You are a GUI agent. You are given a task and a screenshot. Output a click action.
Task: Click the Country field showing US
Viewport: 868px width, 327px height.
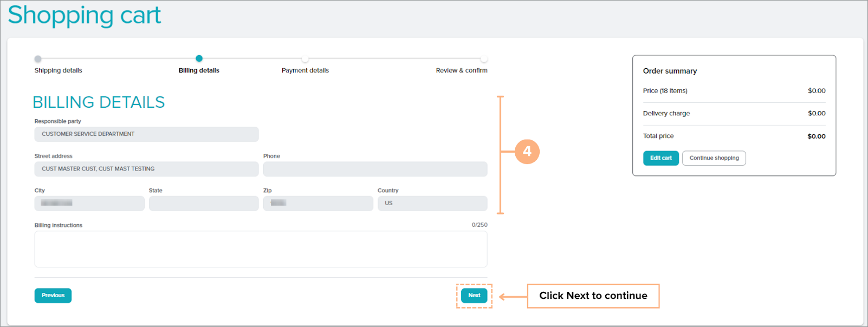(432, 204)
